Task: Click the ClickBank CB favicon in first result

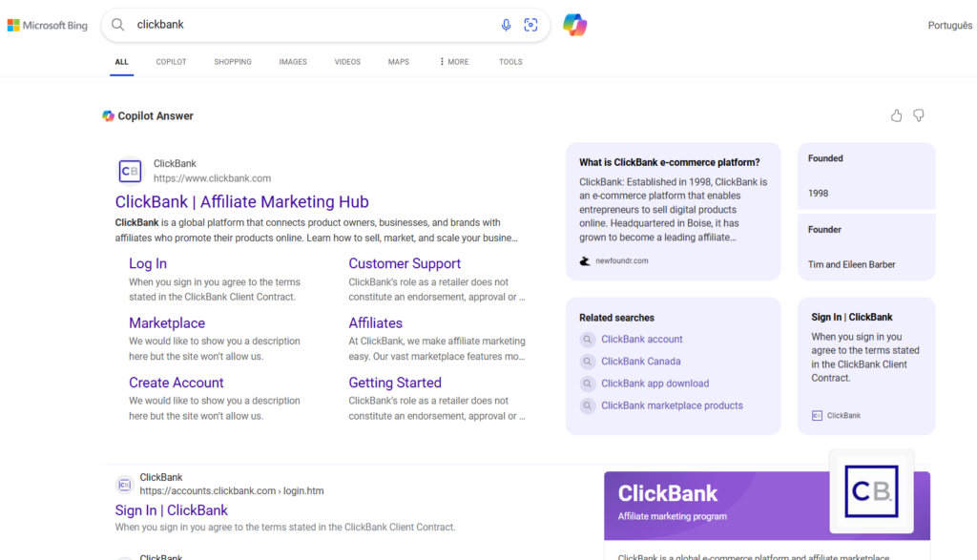Action: pos(130,171)
